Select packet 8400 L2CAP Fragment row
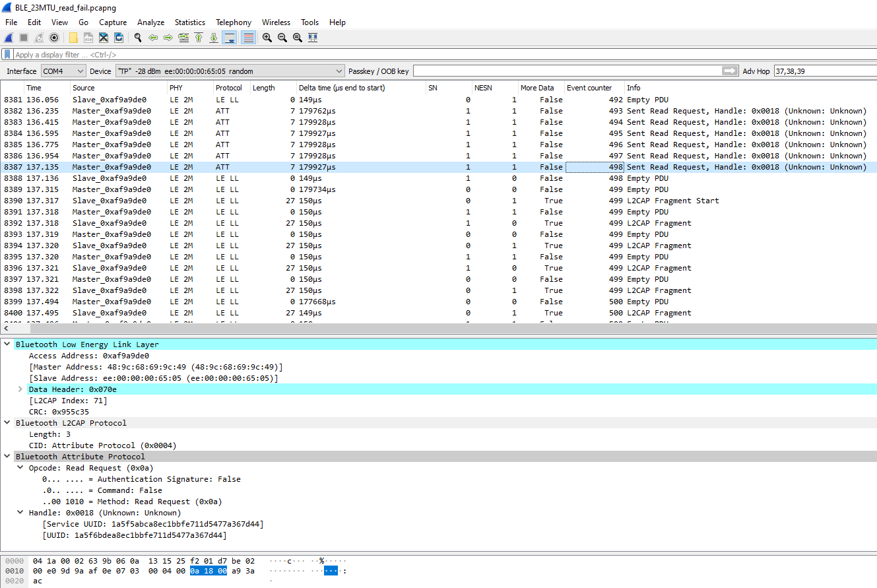Image resolution: width=877 pixels, height=588 pixels. pyautogui.click(x=438, y=313)
